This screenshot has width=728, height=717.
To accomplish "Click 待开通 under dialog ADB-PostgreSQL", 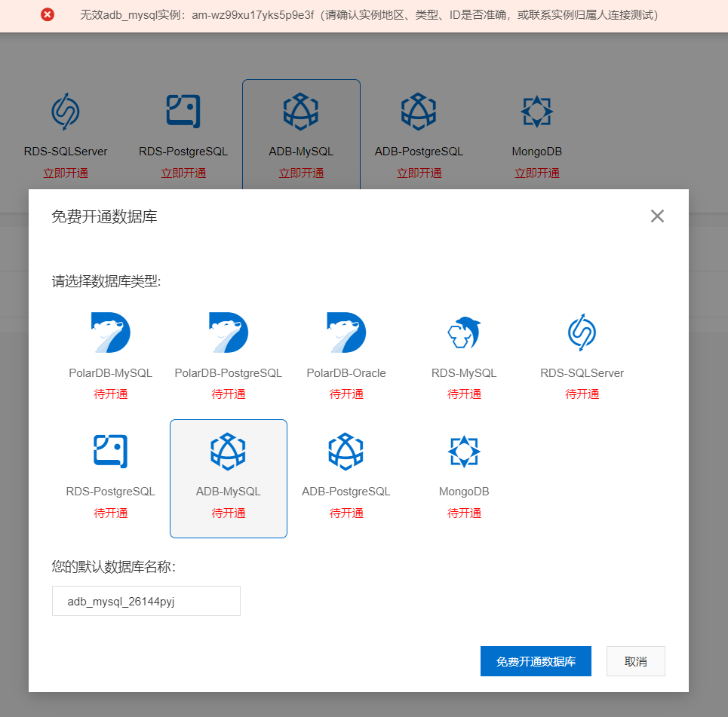I will click(x=346, y=513).
